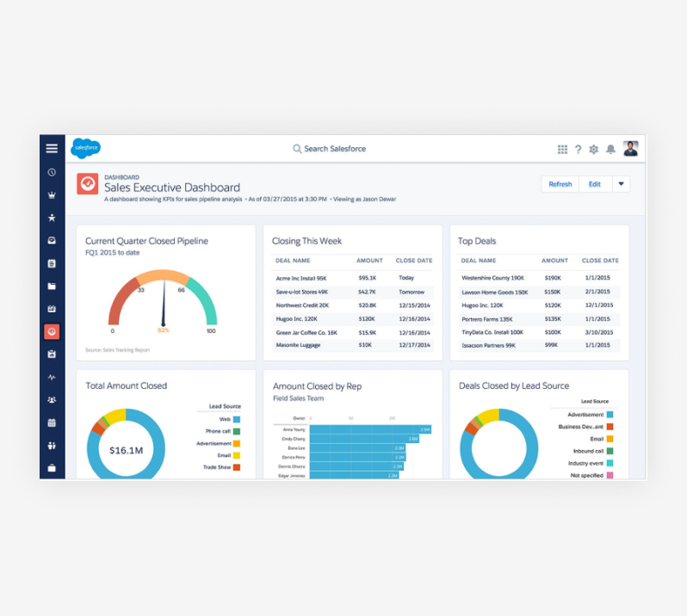The width and height of the screenshot is (687, 616).
Task: Sort Top Deals by Close Date header
Action: (x=600, y=261)
